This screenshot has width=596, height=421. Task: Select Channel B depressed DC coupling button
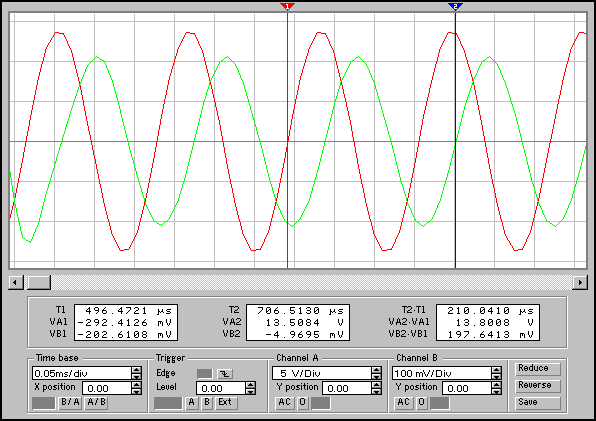pos(440,403)
